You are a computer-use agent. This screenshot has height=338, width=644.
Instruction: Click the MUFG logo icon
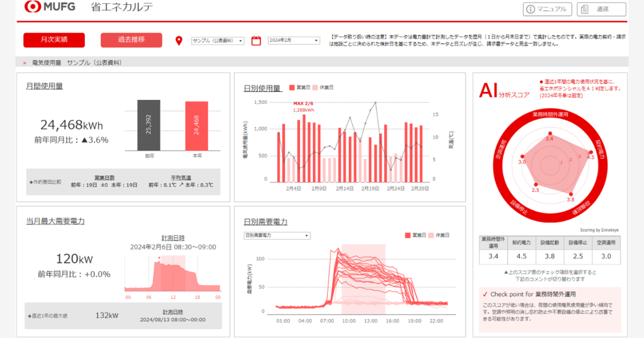click(33, 8)
